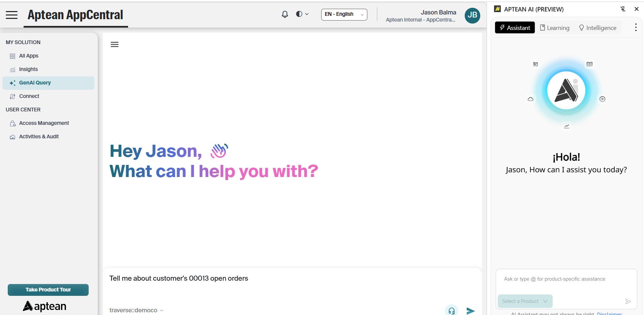The image size is (644, 315).
Task: Open the Disclaimer link
Action: pos(609,314)
